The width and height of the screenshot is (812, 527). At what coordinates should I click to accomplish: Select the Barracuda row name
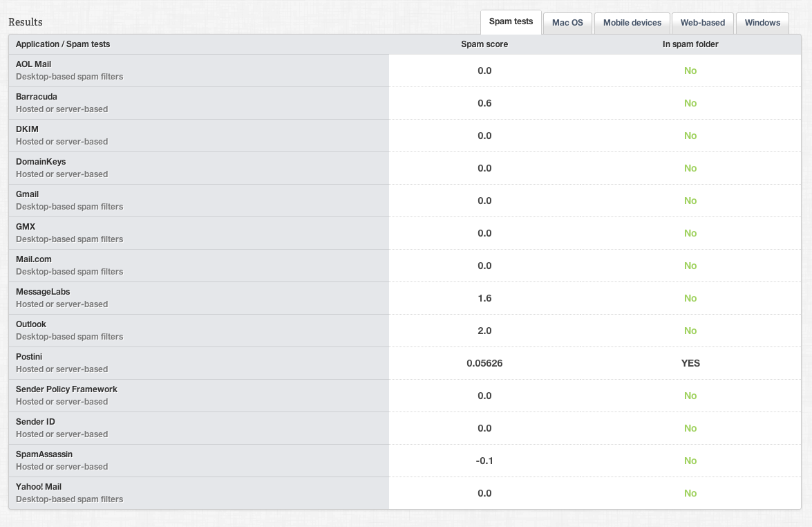(36, 97)
